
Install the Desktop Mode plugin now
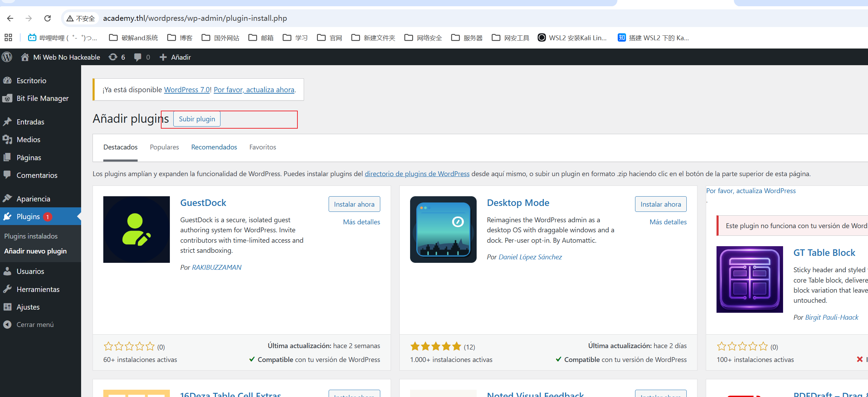click(661, 204)
